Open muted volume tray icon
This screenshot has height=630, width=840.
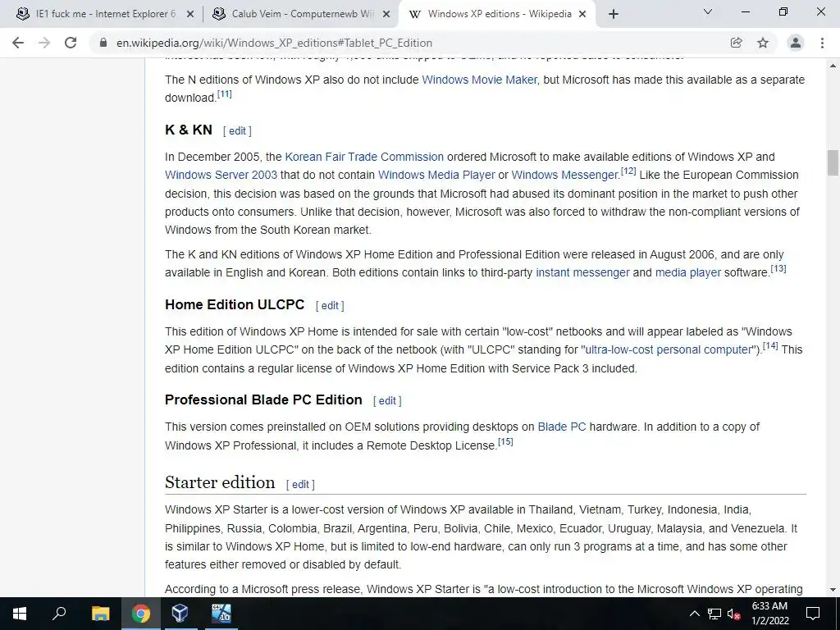coord(734,614)
